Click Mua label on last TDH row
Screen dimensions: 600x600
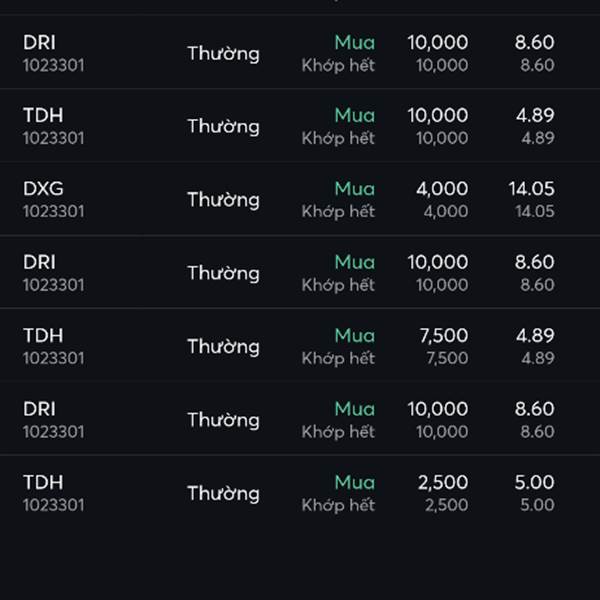click(354, 482)
